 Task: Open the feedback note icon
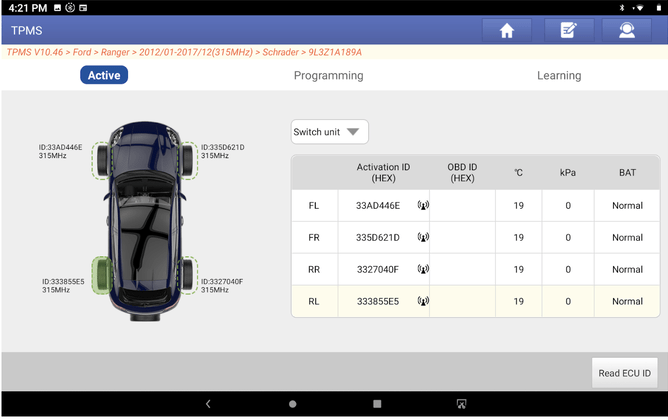tap(568, 30)
